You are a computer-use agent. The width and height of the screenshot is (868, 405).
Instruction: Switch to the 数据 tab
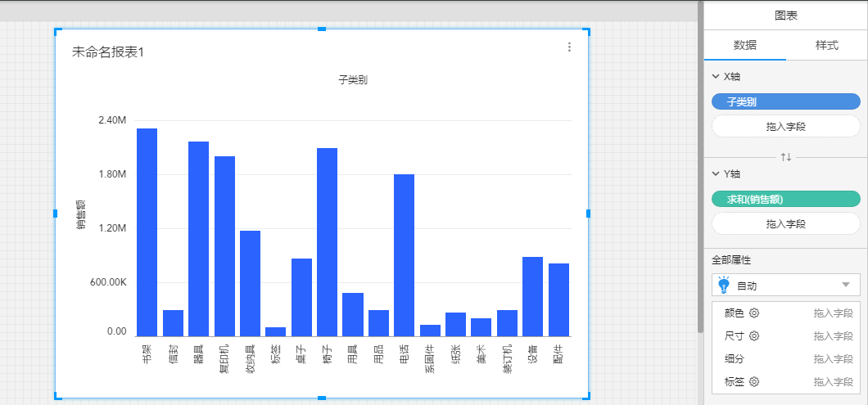click(x=745, y=46)
